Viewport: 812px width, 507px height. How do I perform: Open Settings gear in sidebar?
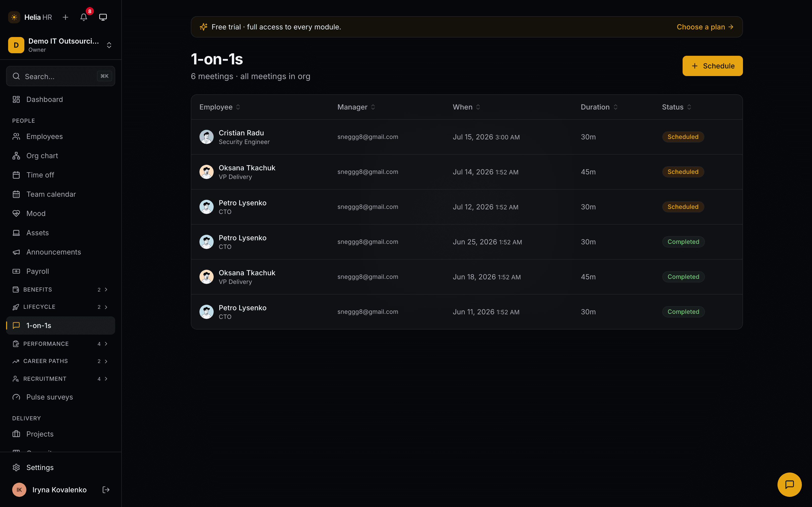tap(60, 467)
